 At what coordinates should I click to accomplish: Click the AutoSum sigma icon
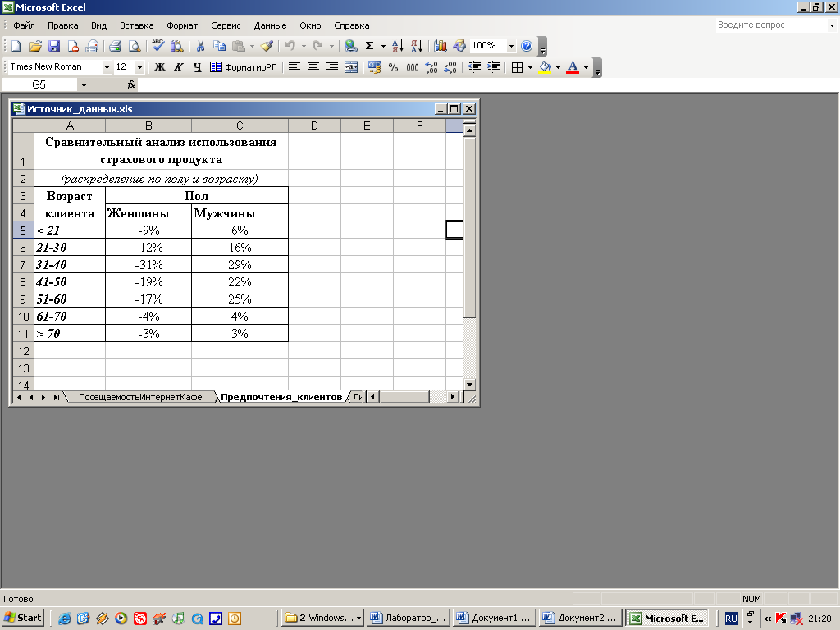tap(370, 46)
